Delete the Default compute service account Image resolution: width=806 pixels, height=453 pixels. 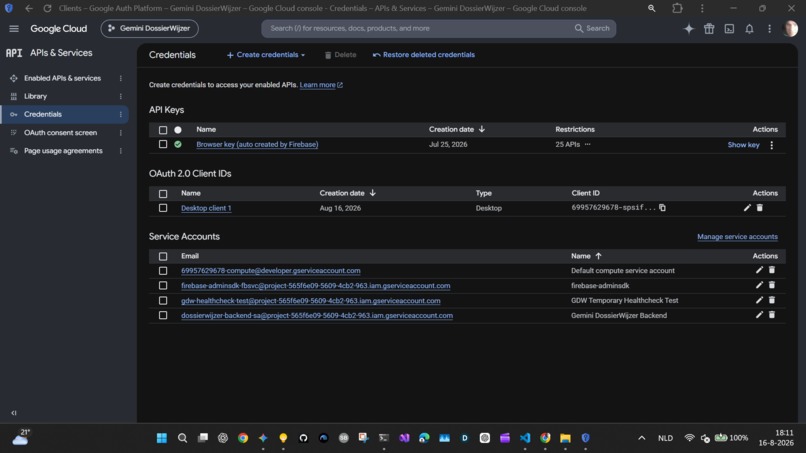(772, 270)
